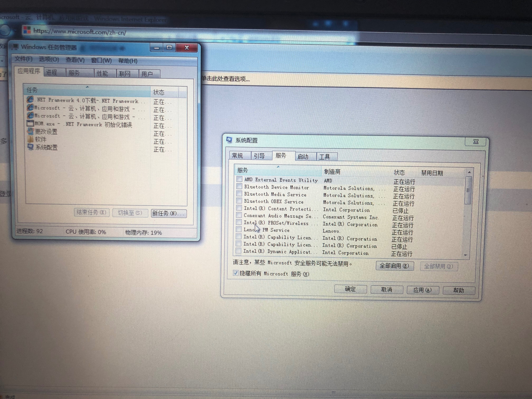Minimize the Windows 任务管理器 window
The image size is (532, 399).
click(x=157, y=48)
